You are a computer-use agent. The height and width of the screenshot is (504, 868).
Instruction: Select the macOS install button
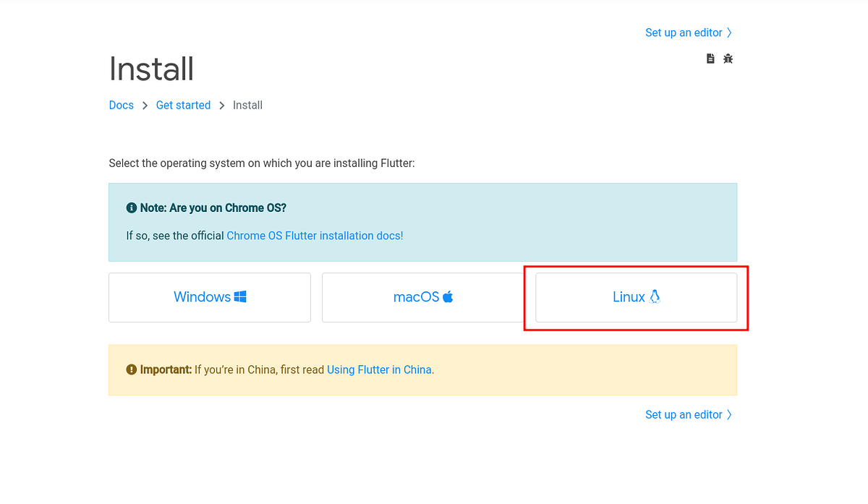coord(423,297)
